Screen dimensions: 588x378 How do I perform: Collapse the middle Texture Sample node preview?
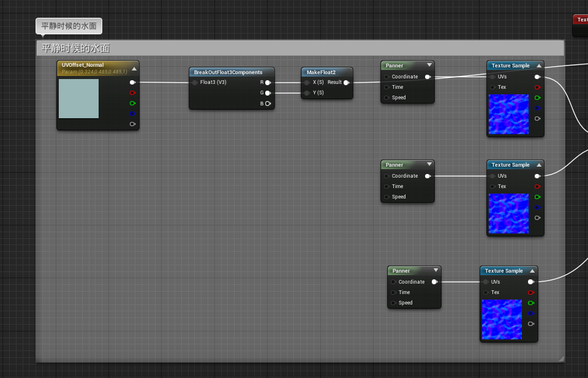click(538, 164)
